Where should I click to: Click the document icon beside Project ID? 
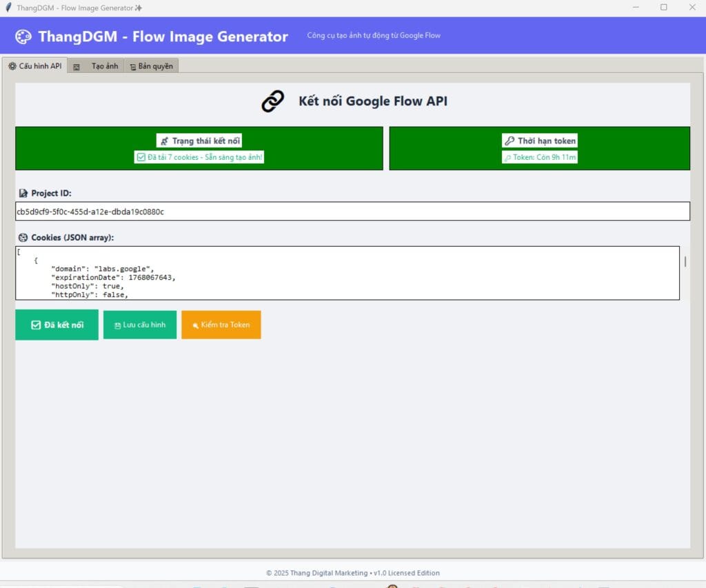(x=23, y=193)
